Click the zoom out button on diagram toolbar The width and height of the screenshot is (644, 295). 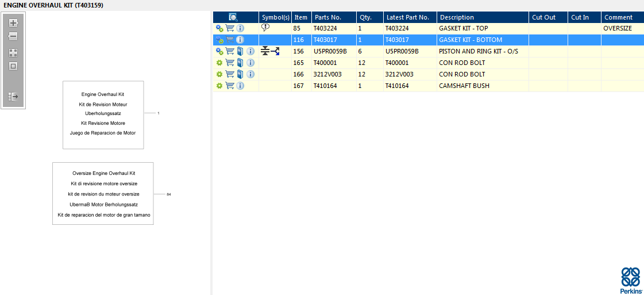tap(13, 36)
